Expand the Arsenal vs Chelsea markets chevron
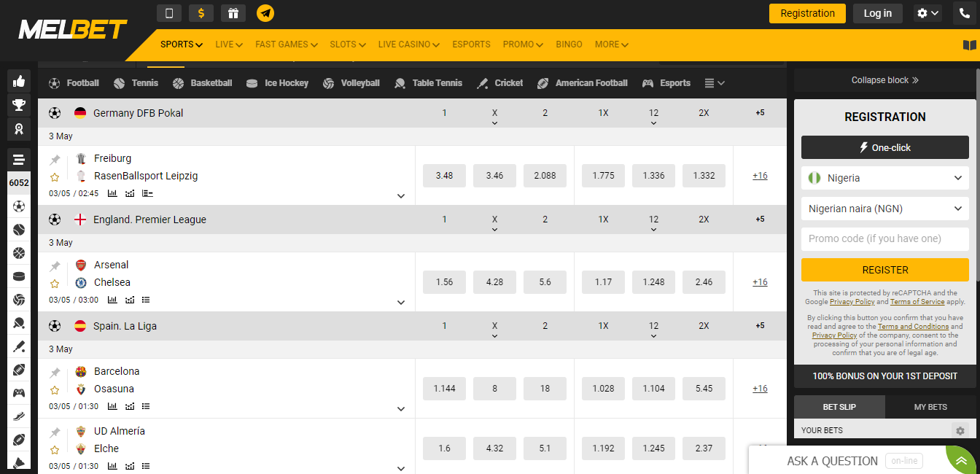Image resolution: width=980 pixels, height=474 pixels. coord(400,302)
